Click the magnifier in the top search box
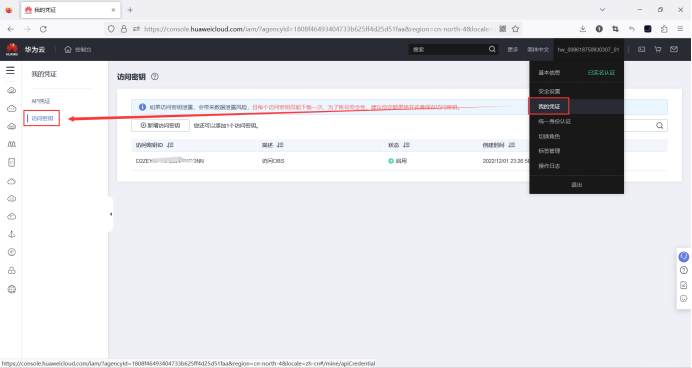The height and width of the screenshot is (368, 692). (x=492, y=49)
